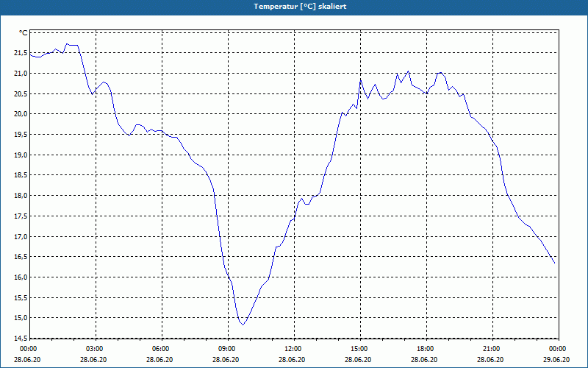Click the lowest point of the temperature curve

click(243, 325)
